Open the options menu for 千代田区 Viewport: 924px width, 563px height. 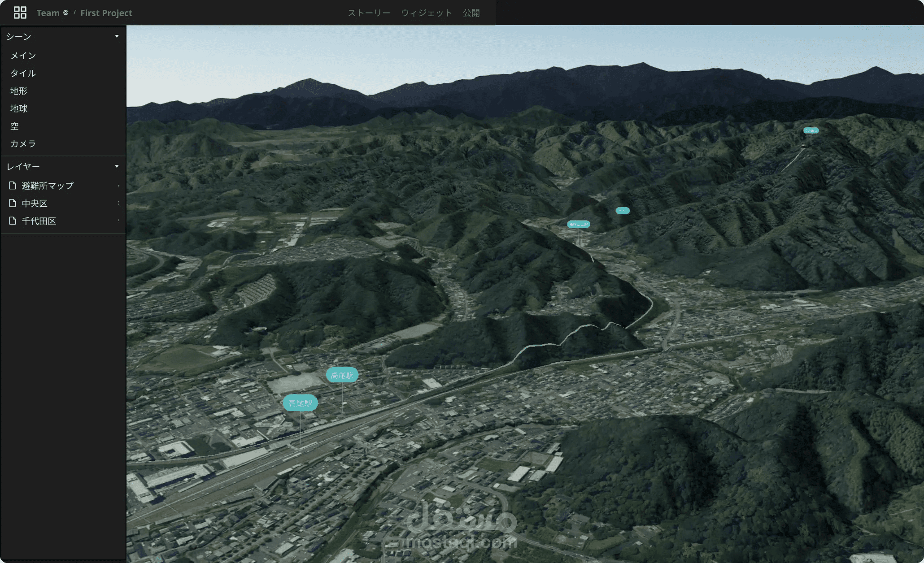(x=118, y=221)
